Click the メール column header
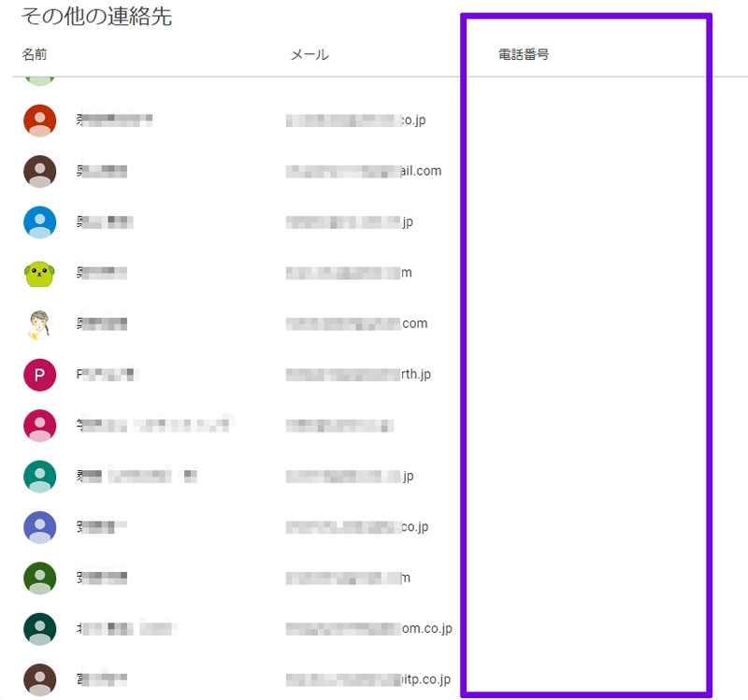The image size is (748, 700). [309, 54]
